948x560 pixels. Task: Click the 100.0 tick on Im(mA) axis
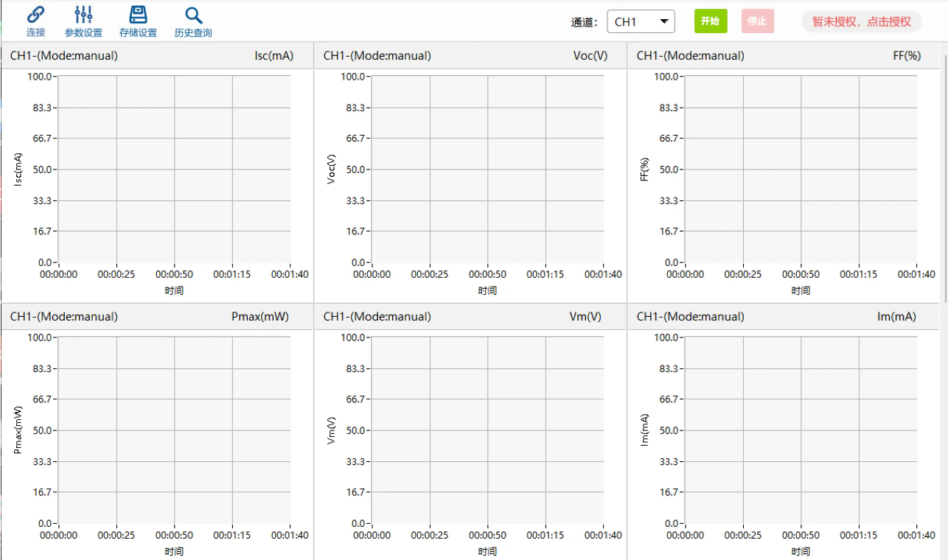click(666, 337)
